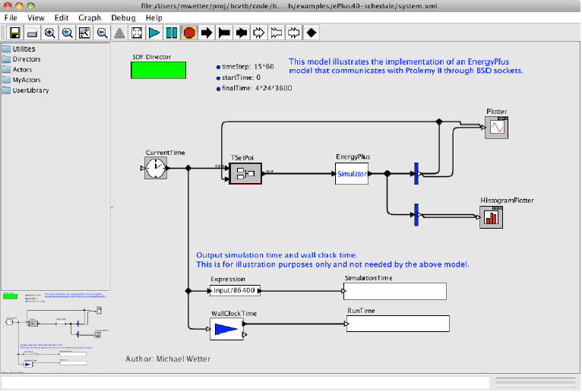This screenshot has width=582, height=392.
Task: Click the full screen expand-arrows icon
Action: click(137, 33)
